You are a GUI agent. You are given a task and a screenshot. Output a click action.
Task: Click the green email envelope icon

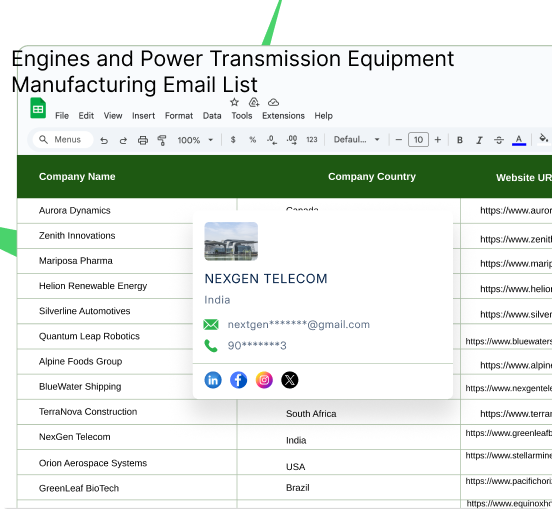tap(211, 325)
